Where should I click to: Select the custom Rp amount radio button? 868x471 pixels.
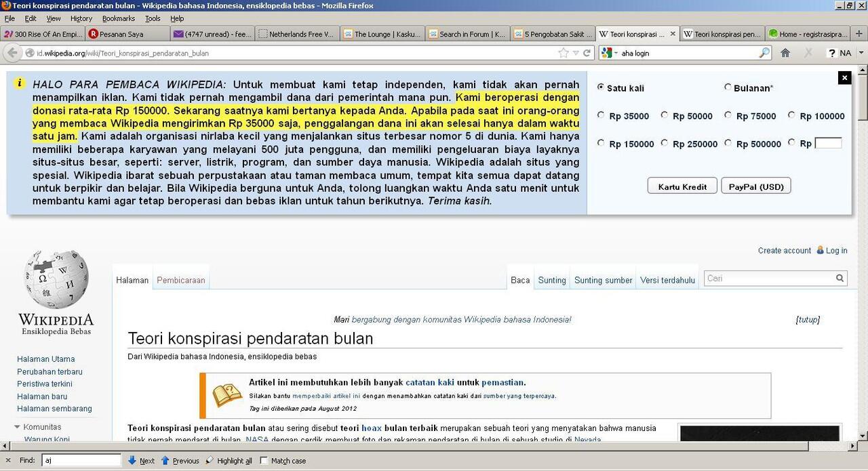[791, 143]
